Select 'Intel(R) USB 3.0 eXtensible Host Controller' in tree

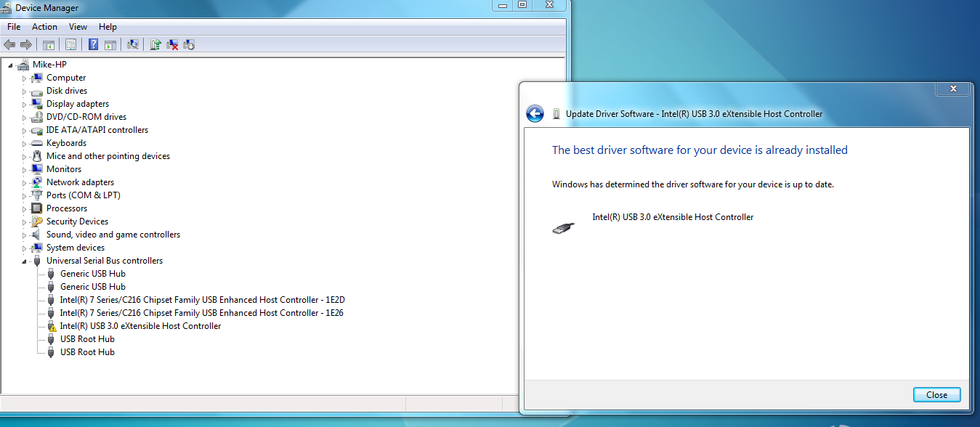pos(141,326)
